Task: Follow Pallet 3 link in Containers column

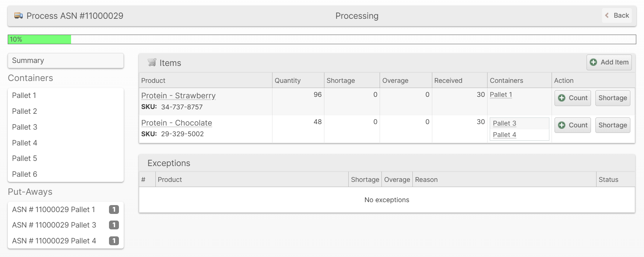Action: click(504, 123)
